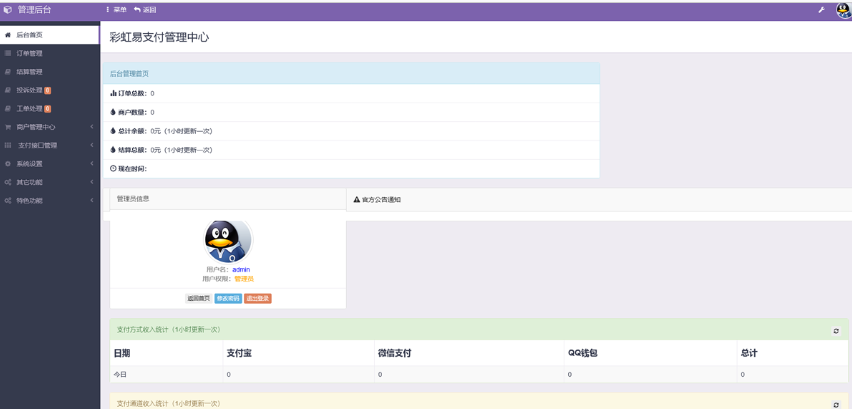Open the wrench tool icon in the top bar

tap(822, 10)
